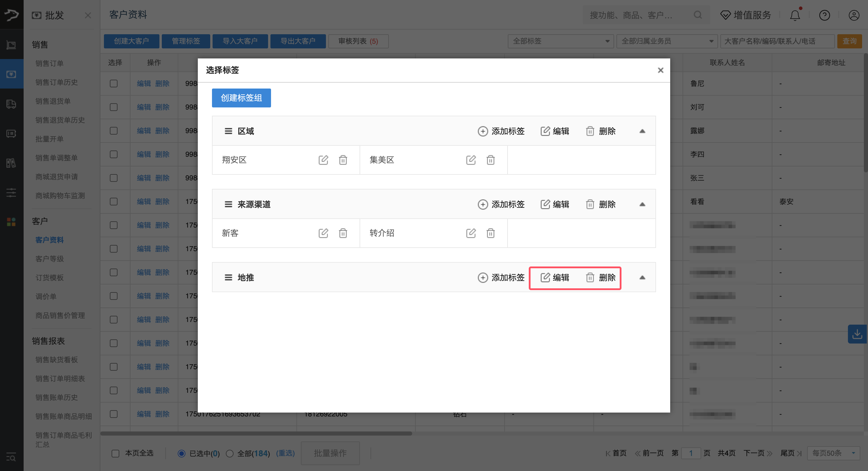Click trash icon for 新客 tag

click(x=343, y=233)
